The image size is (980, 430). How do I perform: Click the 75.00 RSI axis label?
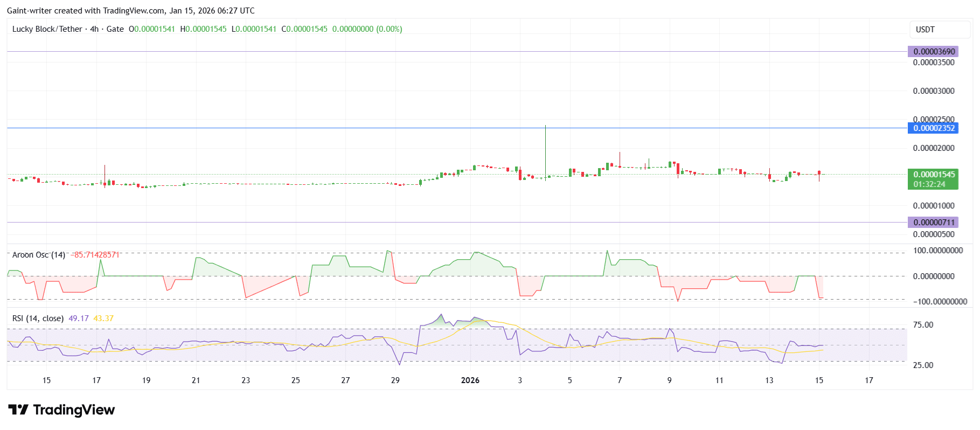coord(923,325)
